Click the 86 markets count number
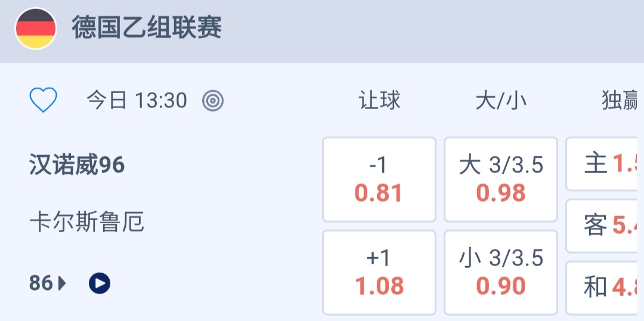644x321 pixels. pos(41,283)
